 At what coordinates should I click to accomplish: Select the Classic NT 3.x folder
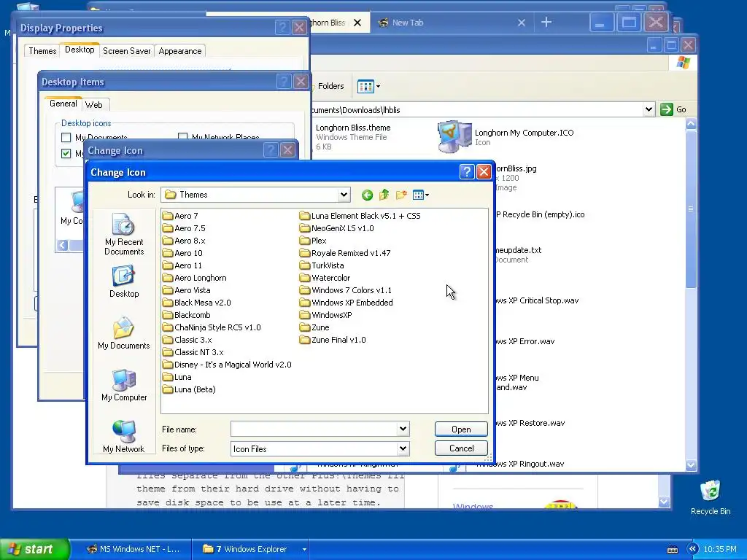point(193,352)
